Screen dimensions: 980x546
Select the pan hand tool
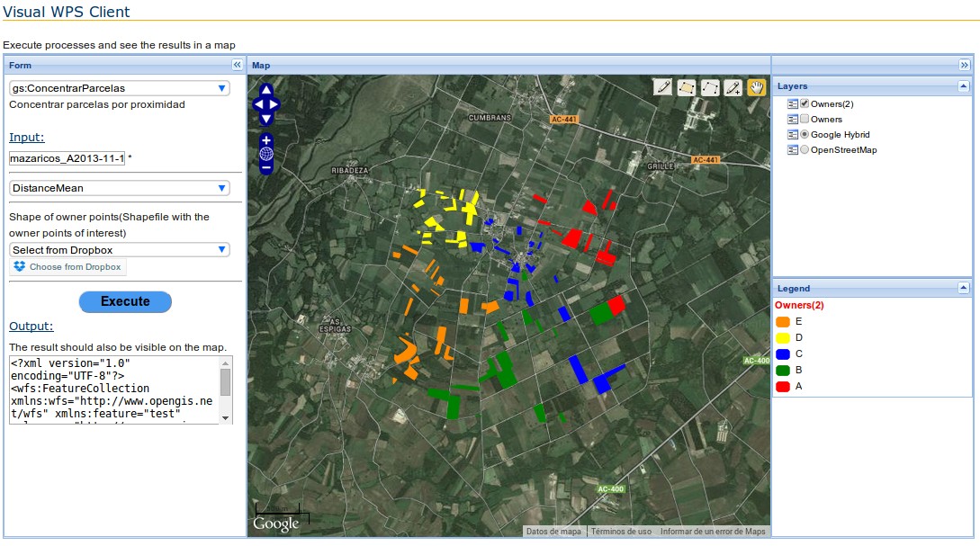(x=756, y=87)
